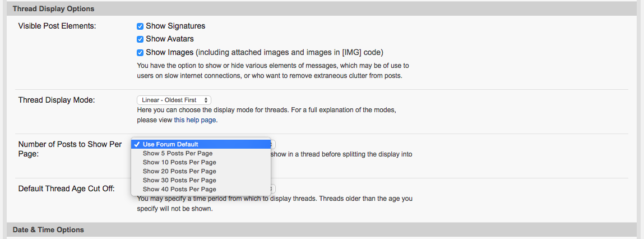Open the Default Thread Age Cut Off dropdown
This screenshot has width=644, height=239.
click(x=273, y=189)
